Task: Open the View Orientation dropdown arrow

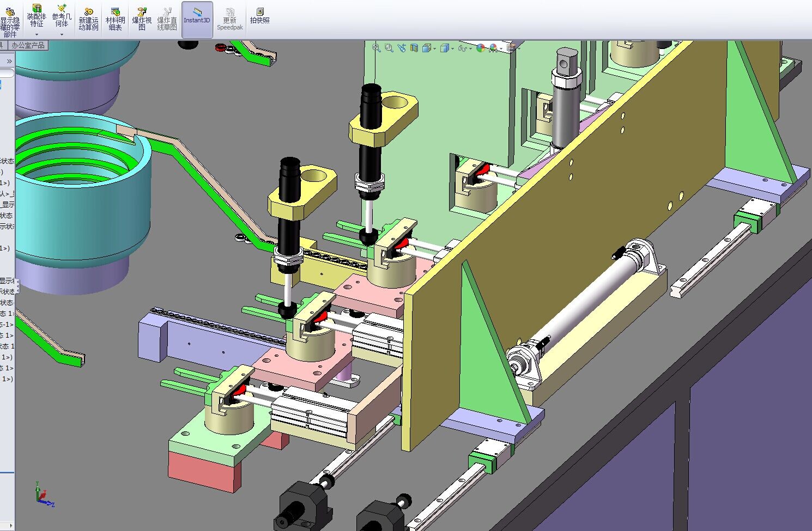Action: click(x=434, y=48)
